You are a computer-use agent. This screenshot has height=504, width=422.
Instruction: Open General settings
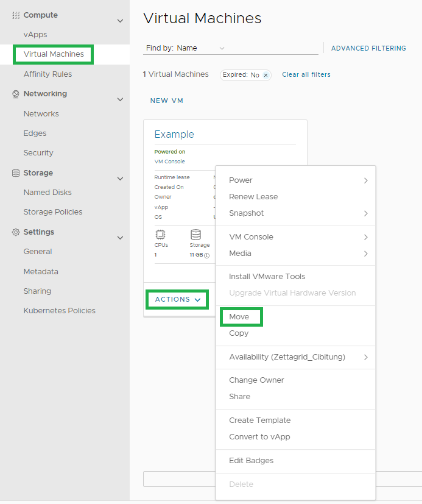pyautogui.click(x=38, y=252)
